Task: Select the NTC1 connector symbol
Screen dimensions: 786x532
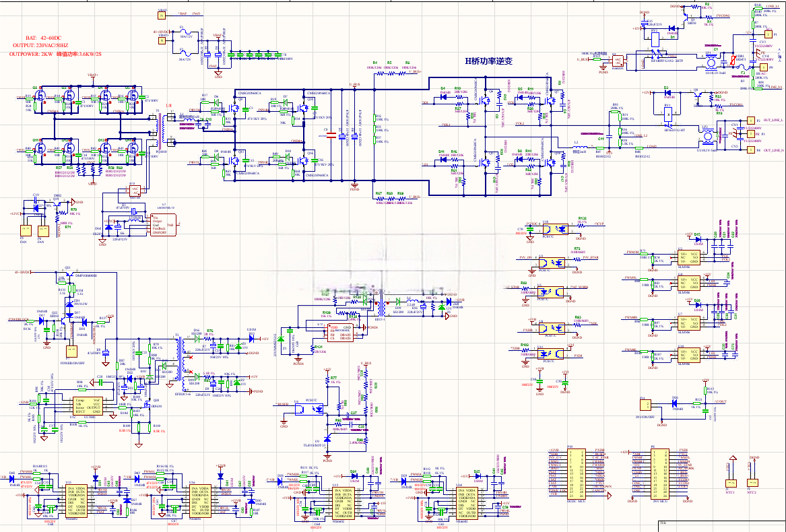Action: [x=730, y=482]
